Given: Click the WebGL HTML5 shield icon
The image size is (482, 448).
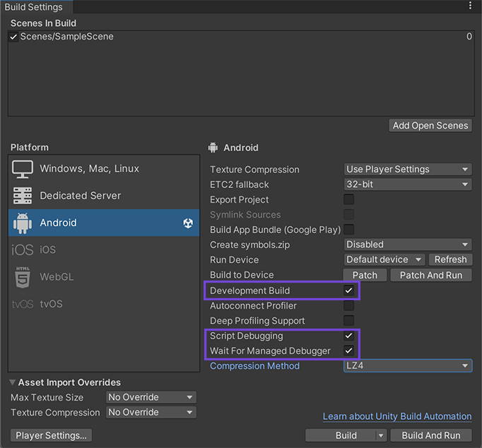Looking at the screenshot, I should point(23,277).
